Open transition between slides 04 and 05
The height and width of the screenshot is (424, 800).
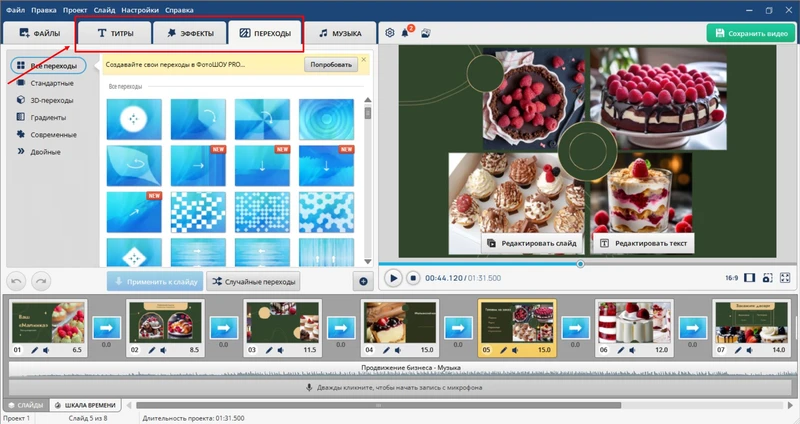458,328
